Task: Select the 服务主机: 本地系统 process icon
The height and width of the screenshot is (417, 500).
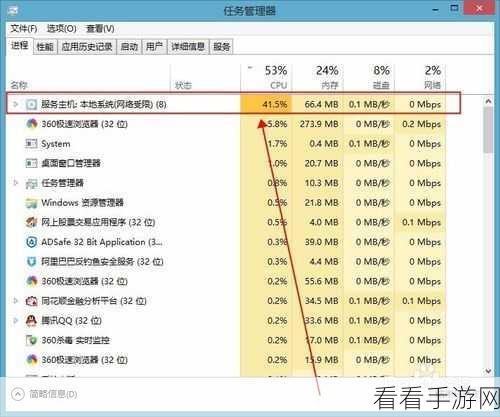Action: pos(31,105)
